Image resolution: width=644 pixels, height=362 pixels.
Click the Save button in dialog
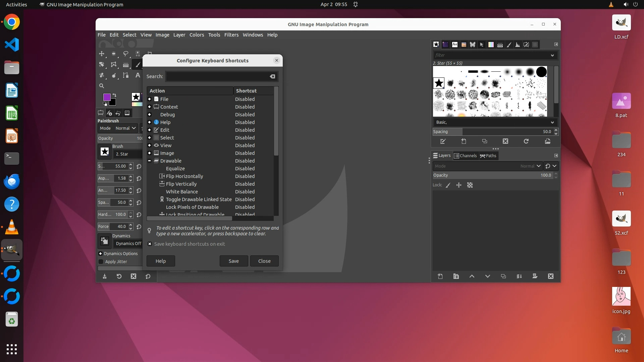233,261
